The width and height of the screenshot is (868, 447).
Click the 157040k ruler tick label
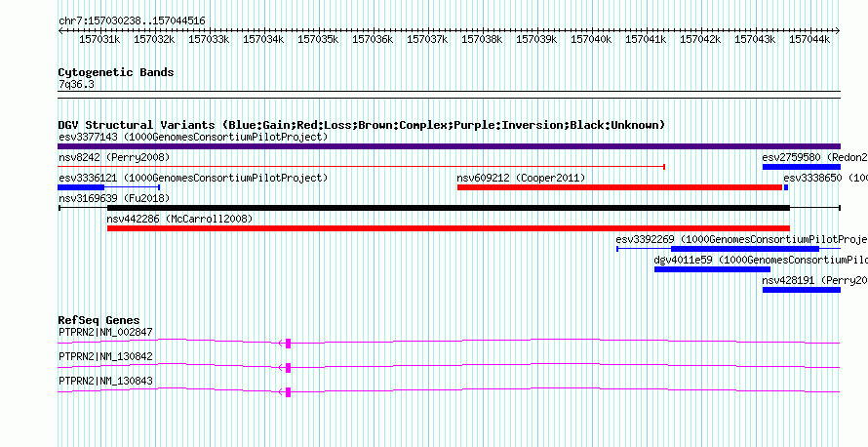(x=591, y=39)
